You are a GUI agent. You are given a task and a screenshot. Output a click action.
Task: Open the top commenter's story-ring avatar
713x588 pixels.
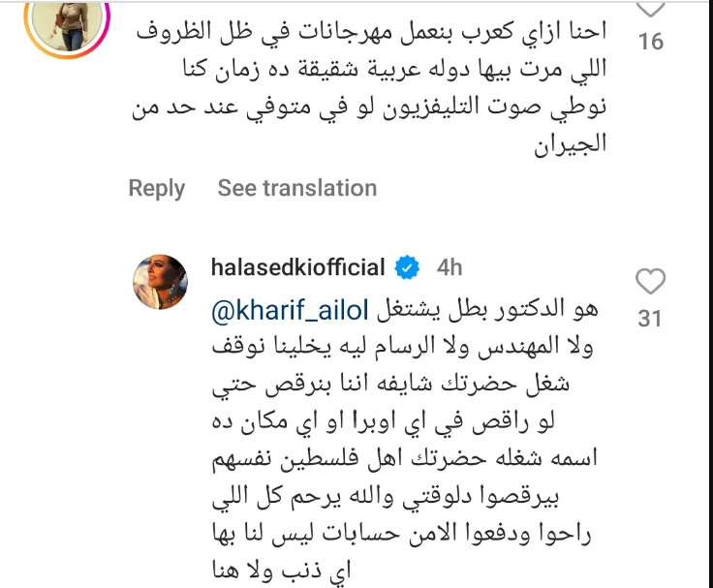(64, 19)
